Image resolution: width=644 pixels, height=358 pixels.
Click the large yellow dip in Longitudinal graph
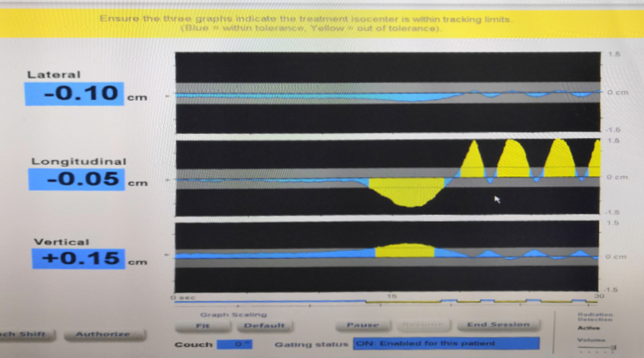click(407, 193)
